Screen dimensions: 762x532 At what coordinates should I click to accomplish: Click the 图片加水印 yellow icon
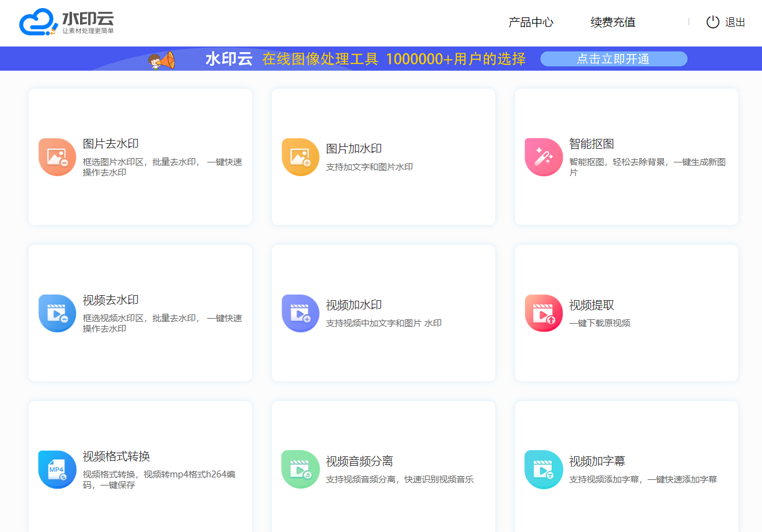click(x=300, y=157)
